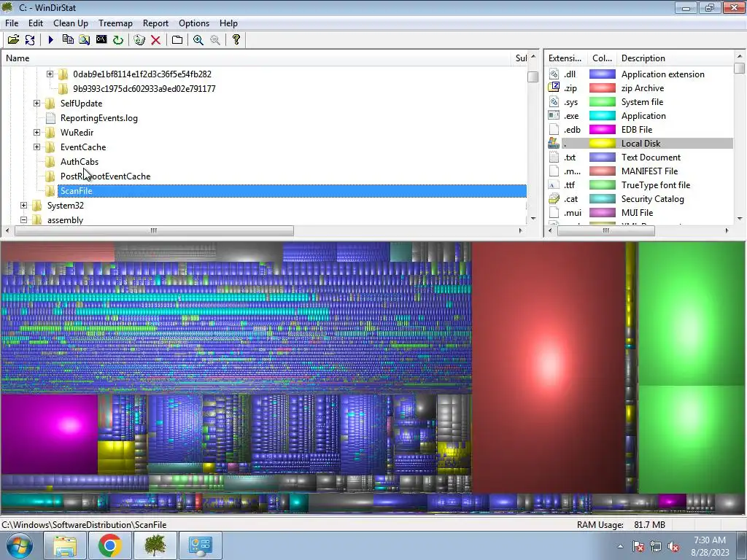Viewport: 747px width, 560px height.
Task: Expand the 0dab9e1bf8114e1f2d3c36f5e54fb282 folder
Action: [x=50, y=74]
